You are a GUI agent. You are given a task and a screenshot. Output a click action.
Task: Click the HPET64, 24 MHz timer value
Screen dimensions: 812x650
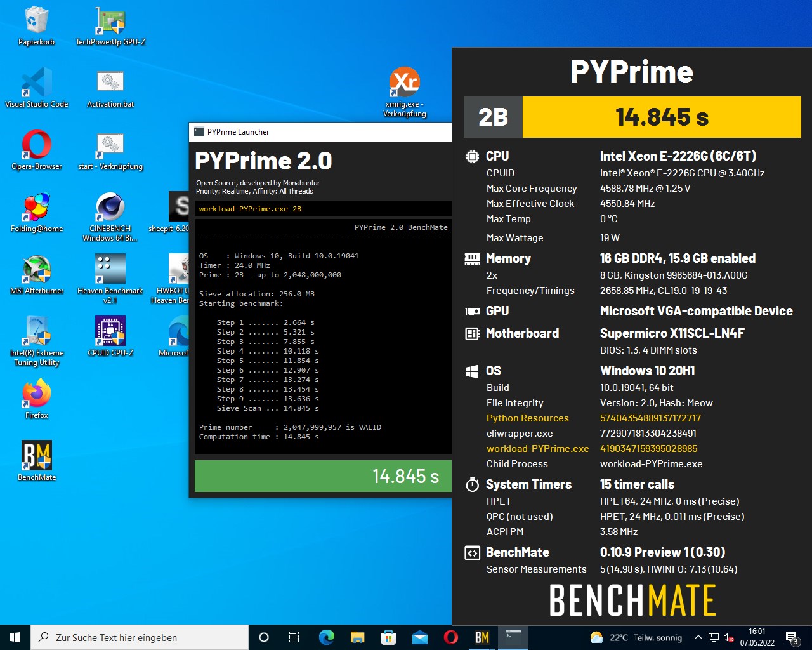coord(669,501)
